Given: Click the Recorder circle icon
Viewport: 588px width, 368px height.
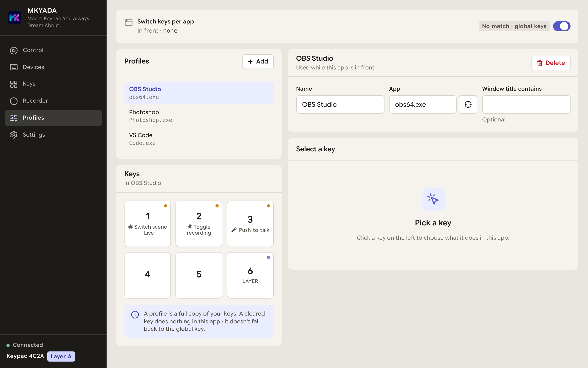Looking at the screenshot, I should 14,101.
